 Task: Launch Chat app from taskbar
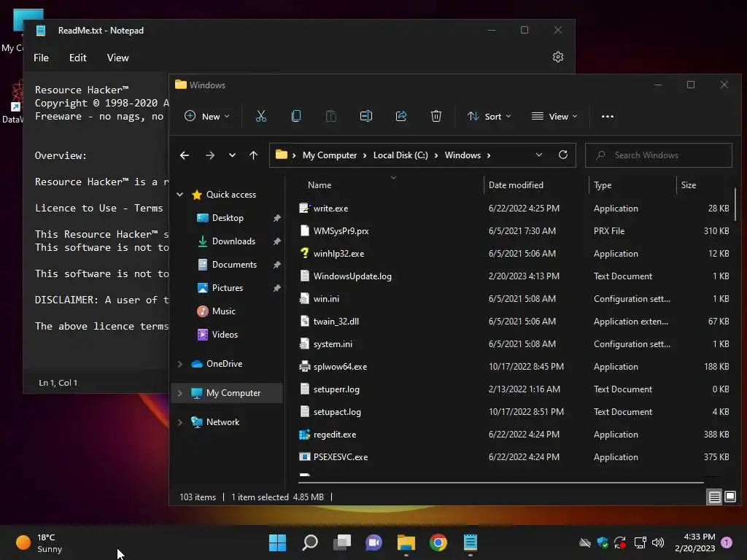pos(374,542)
